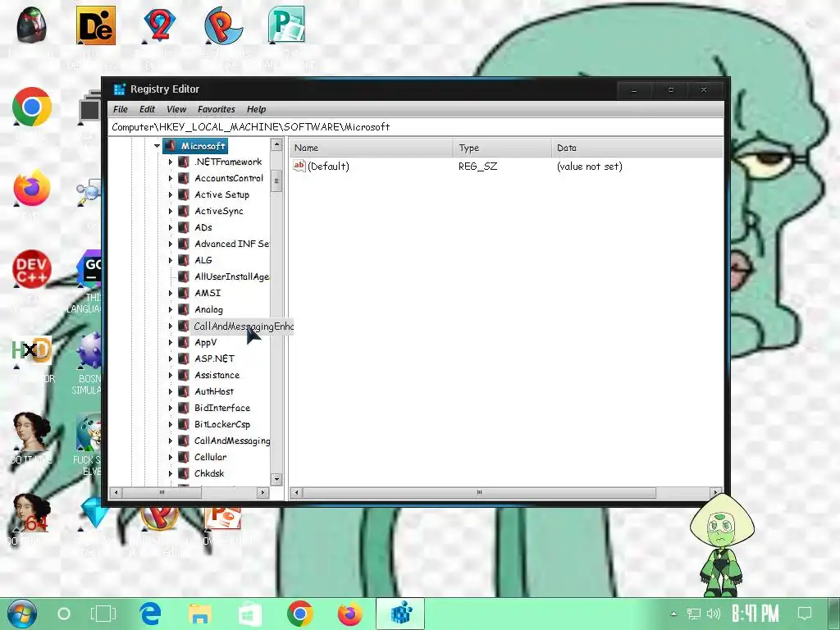Select the AllUserInstallAgent folder icon
Screen dimensions: 840x630
[x=184, y=276]
